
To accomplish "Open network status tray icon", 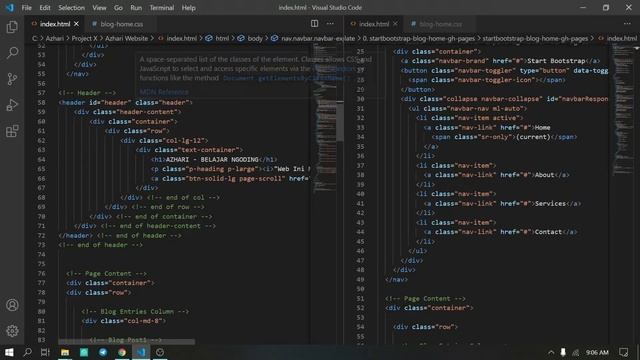I will pyautogui.click(x=576, y=352).
